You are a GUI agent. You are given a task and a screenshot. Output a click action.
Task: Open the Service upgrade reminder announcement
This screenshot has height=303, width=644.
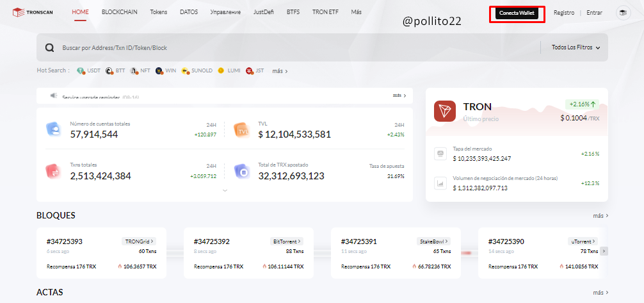pyautogui.click(x=101, y=97)
